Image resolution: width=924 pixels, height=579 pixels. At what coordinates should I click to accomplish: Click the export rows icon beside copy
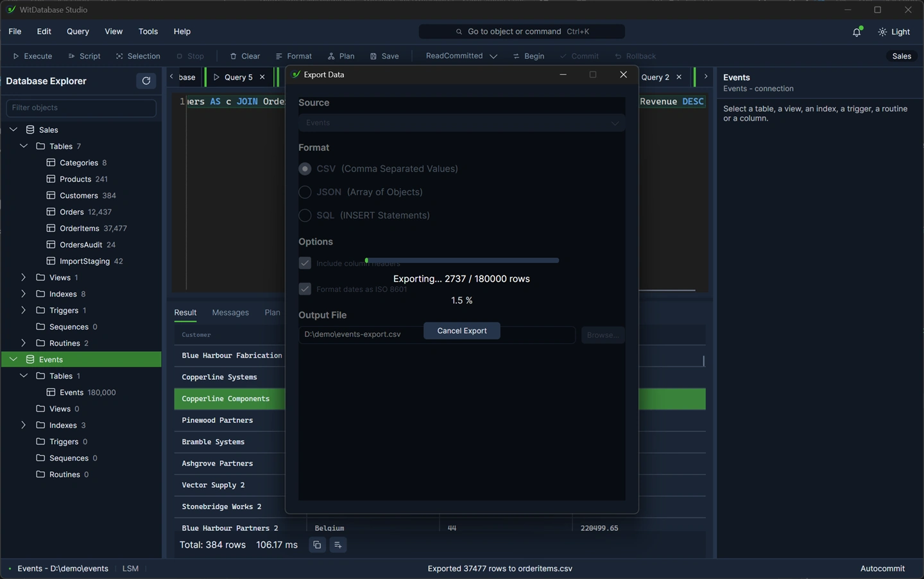(338, 545)
